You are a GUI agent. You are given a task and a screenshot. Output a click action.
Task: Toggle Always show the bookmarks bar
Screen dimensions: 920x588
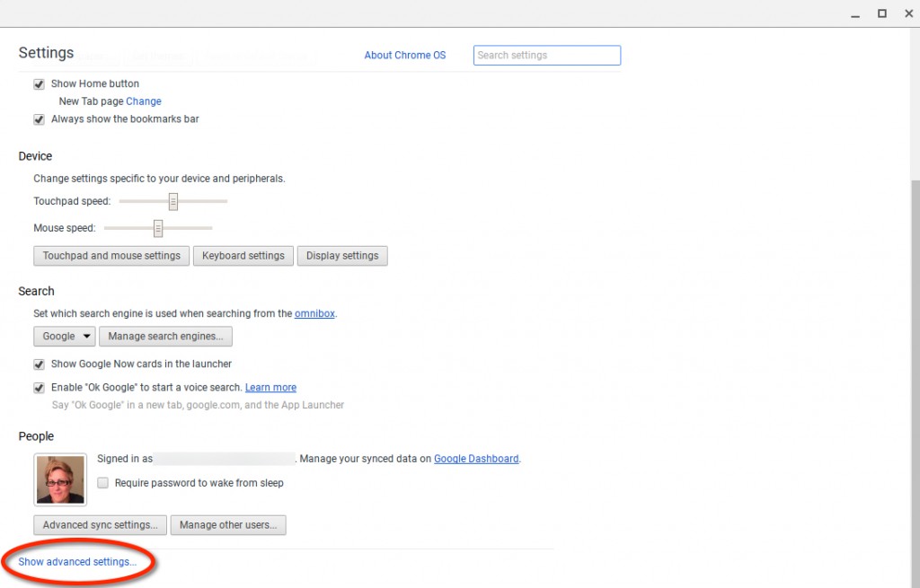39,119
